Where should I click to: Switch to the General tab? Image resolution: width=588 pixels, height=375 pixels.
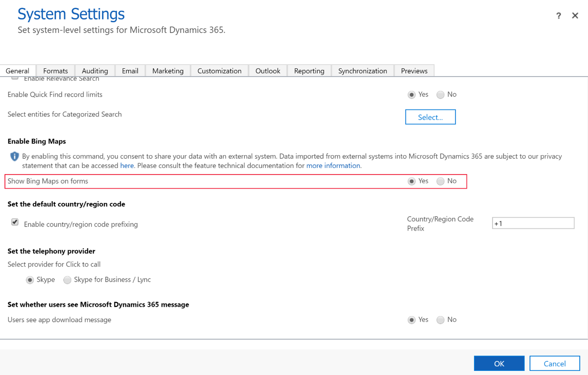(x=18, y=71)
